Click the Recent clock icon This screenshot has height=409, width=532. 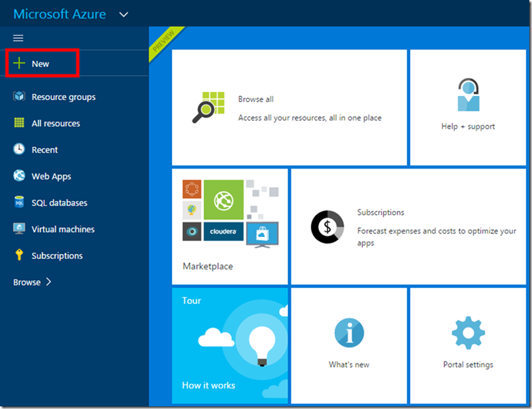pyautogui.click(x=19, y=149)
